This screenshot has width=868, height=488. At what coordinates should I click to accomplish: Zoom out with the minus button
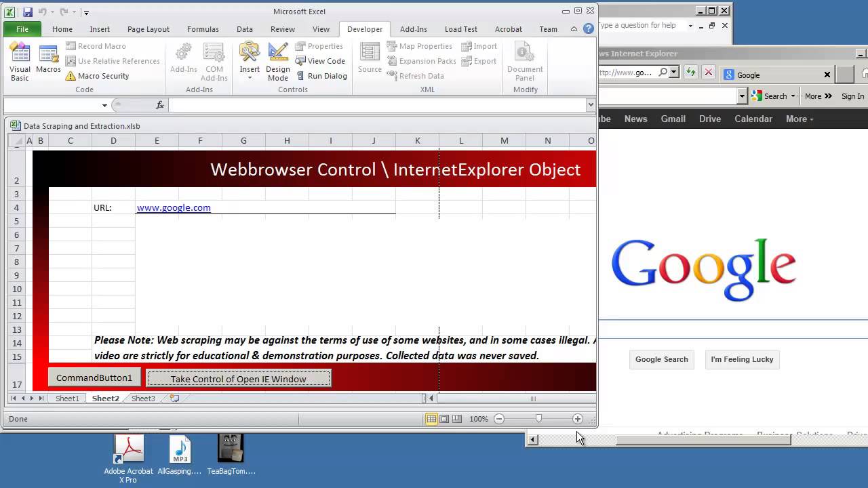[499, 419]
